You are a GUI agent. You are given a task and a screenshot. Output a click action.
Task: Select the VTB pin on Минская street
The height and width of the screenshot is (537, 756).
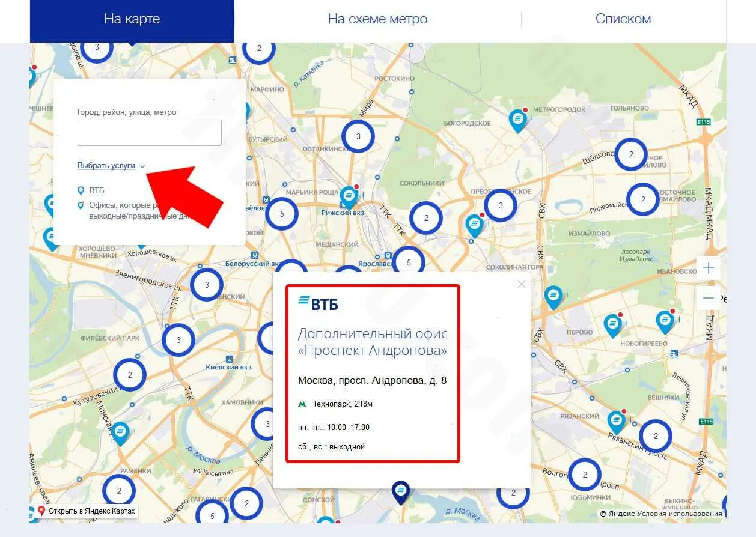(x=120, y=433)
